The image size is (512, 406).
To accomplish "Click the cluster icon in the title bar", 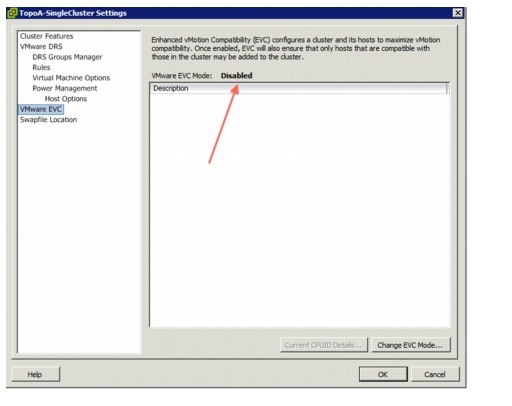I will (x=12, y=13).
